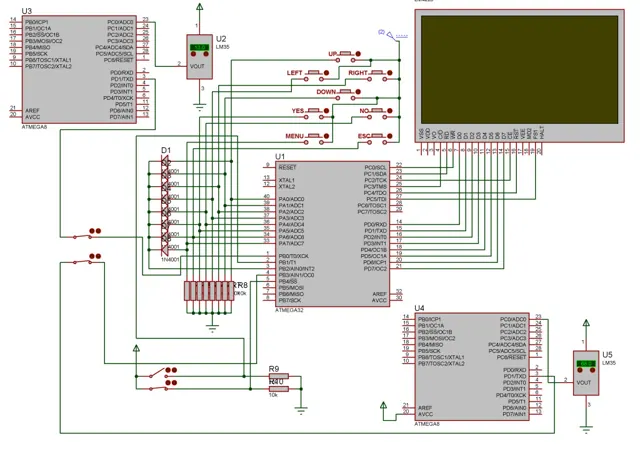Click the VOUT label on U2 LM35

click(x=197, y=66)
